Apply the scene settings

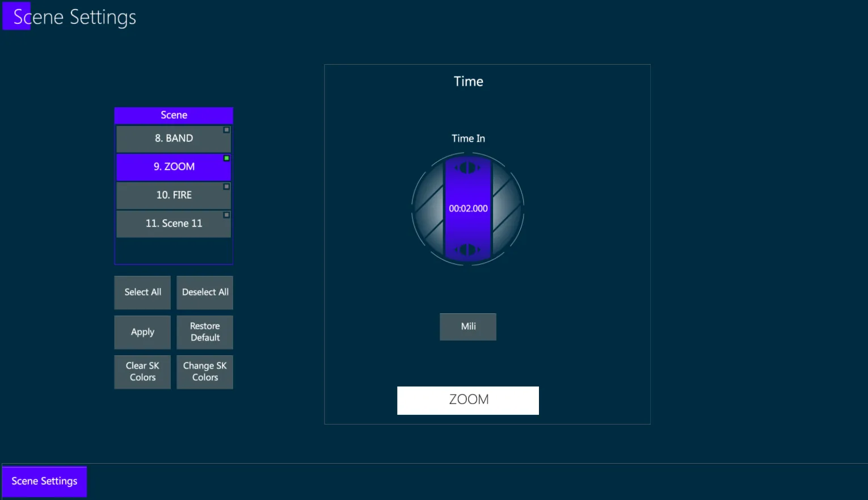(142, 332)
